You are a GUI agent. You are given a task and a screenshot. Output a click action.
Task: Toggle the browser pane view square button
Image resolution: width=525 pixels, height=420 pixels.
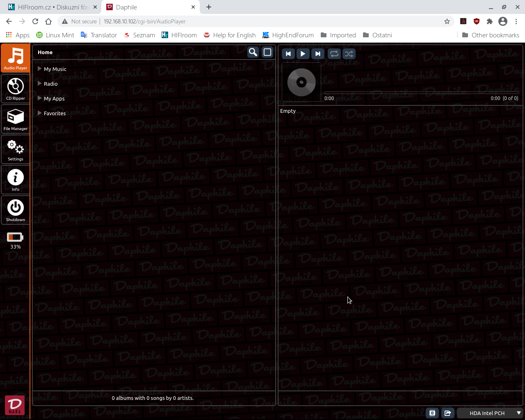point(267,52)
